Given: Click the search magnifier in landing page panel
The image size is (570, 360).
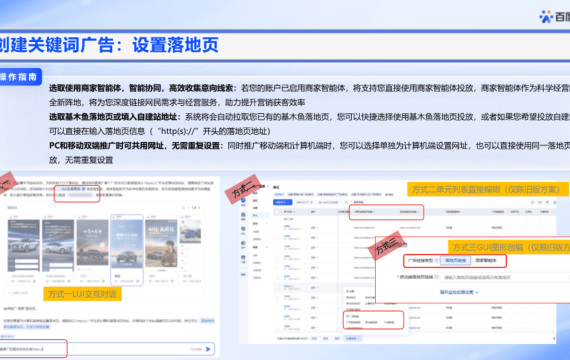Looking at the screenshot, I should 183,208.
